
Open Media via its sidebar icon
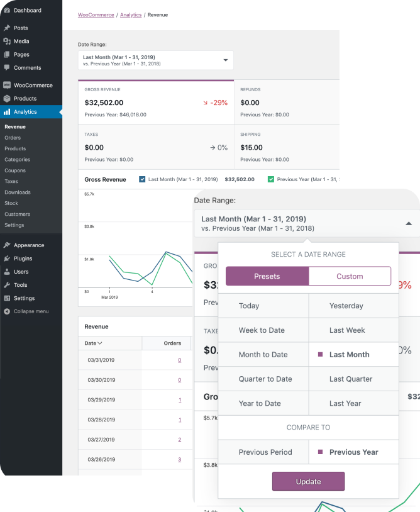click(7, 42)
